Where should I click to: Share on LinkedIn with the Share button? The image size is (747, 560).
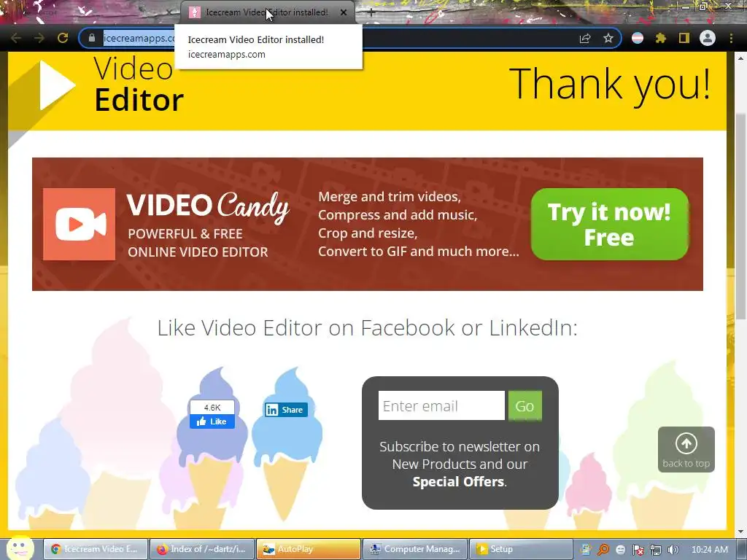[x=286, y=410]
